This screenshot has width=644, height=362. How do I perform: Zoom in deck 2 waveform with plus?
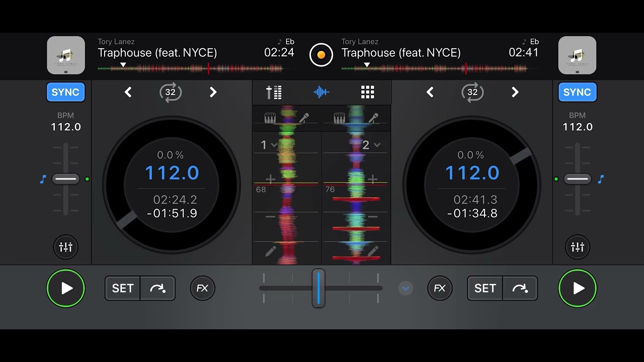coord(373,179)
